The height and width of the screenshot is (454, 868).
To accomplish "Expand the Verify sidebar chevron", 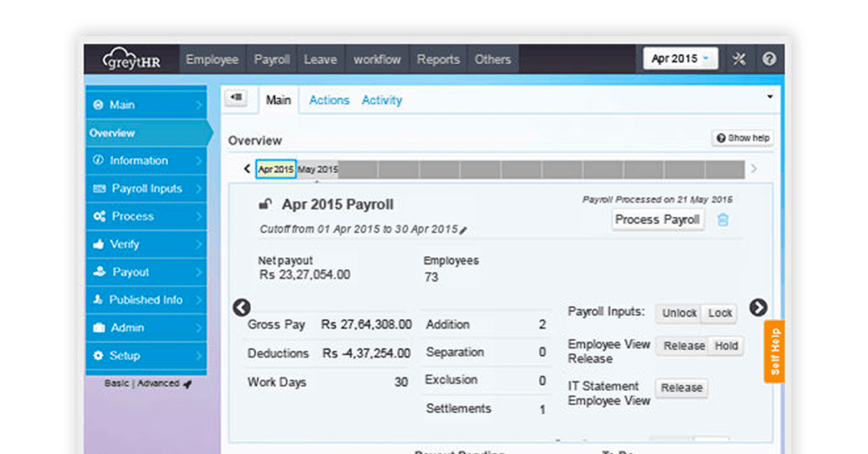I will point(198,244).
